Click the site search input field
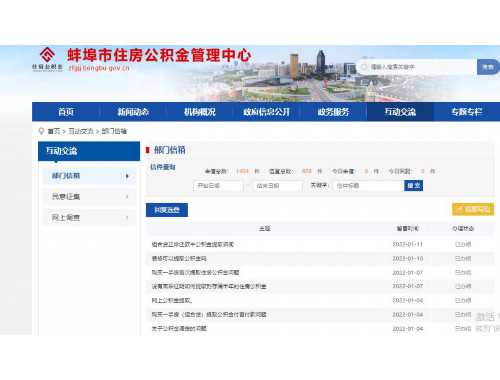 [417, 67]
